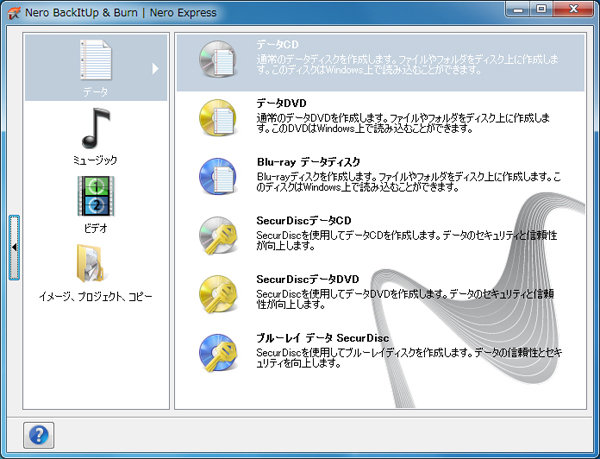Select the データ document icon in the sidebar
The height and width of the screenshot is (459, 600).
tap(96, 60)
